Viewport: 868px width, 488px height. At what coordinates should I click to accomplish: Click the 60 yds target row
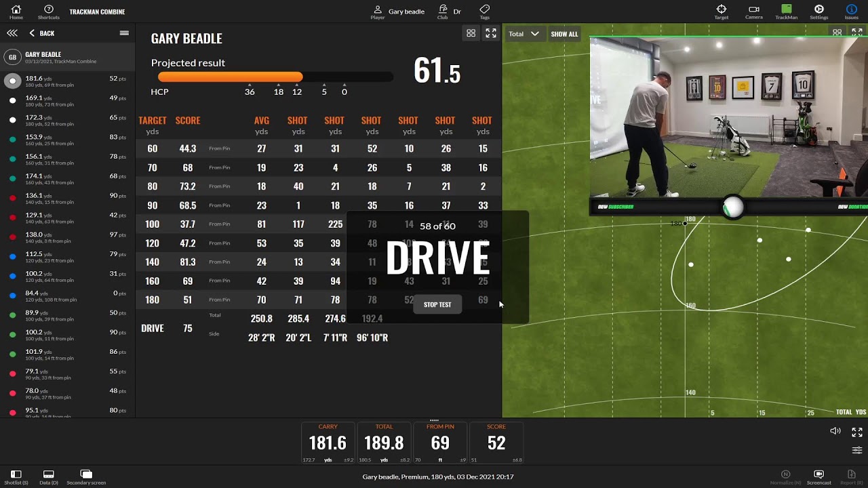point(319,148)
